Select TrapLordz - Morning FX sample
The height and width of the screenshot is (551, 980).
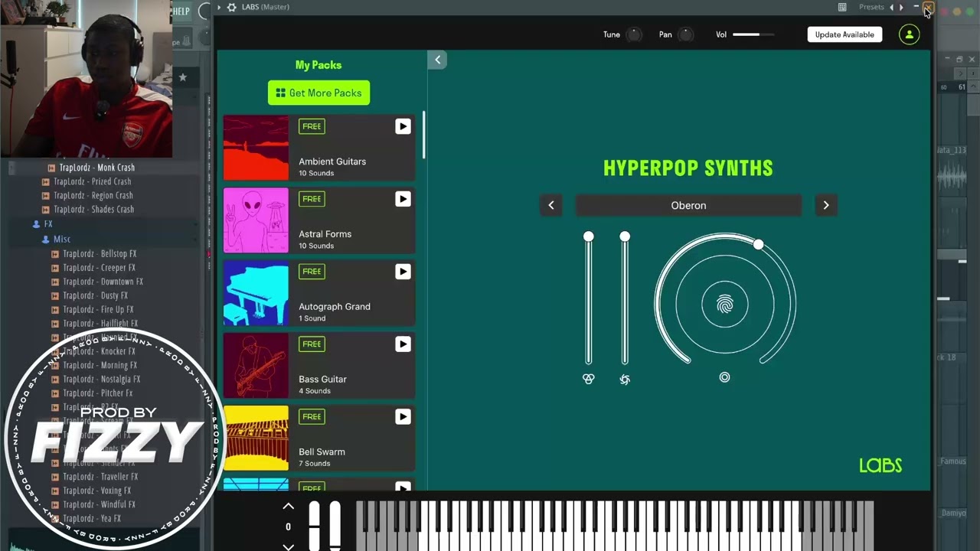[100, 365]
